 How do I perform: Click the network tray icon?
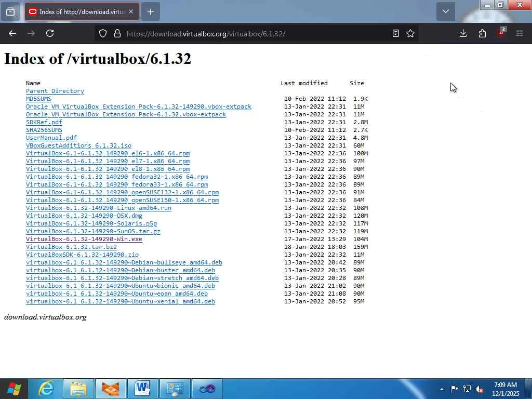pyautogui.click(x=467, y=389)
